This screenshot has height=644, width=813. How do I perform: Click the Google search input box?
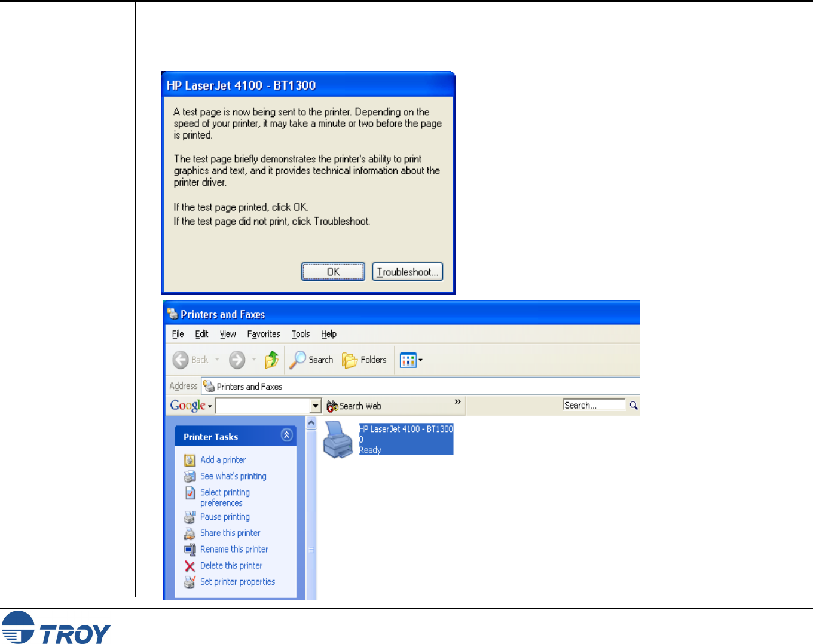point(264,406)
